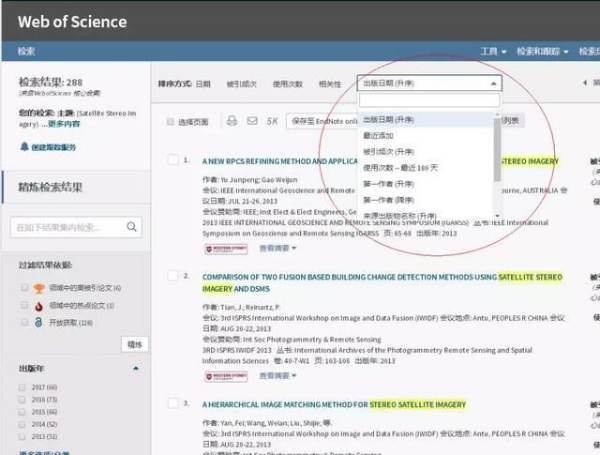This screenshot has width=600, height=455.
Task: Tick the 2015 publication year checkbox
Action: (22, 412)
